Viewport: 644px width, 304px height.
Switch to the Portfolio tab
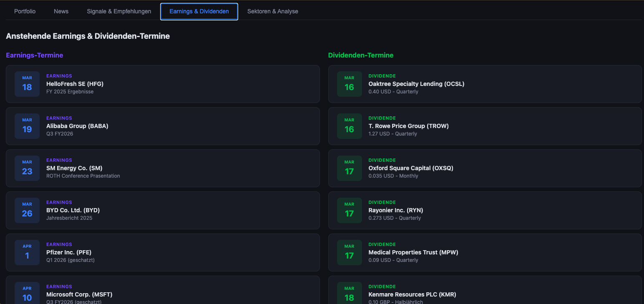coord(25,11)
